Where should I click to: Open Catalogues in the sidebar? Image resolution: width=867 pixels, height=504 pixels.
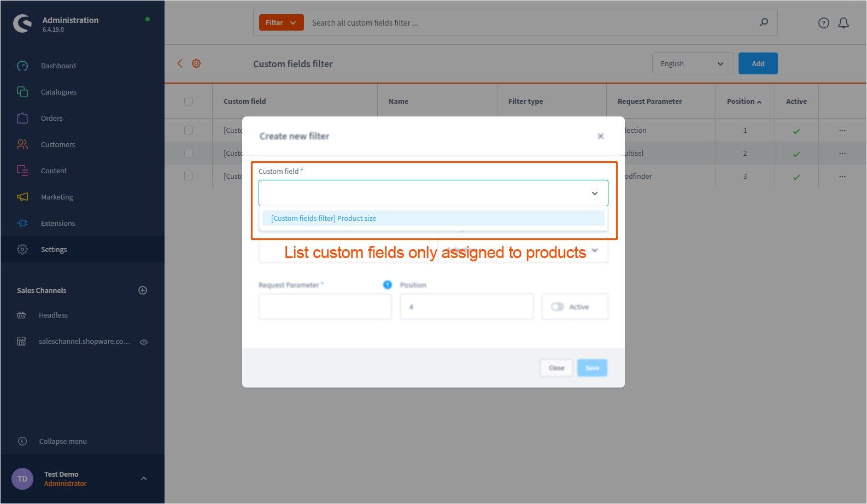58,92
